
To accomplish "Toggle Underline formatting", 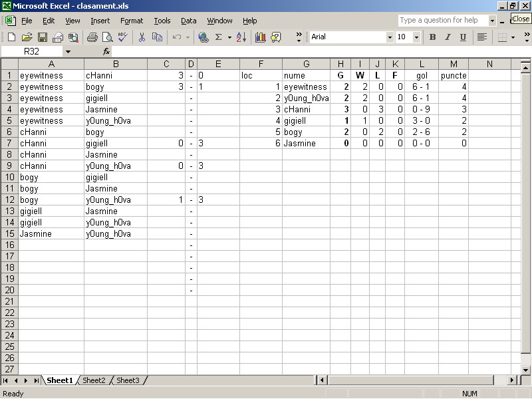I will point(463,37).
